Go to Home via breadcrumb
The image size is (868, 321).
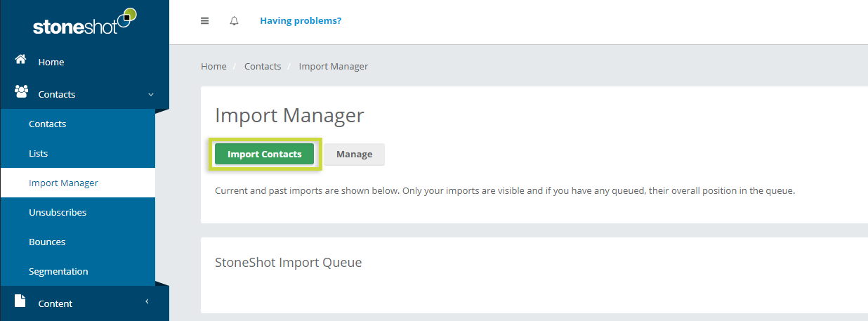click(213, 66)
